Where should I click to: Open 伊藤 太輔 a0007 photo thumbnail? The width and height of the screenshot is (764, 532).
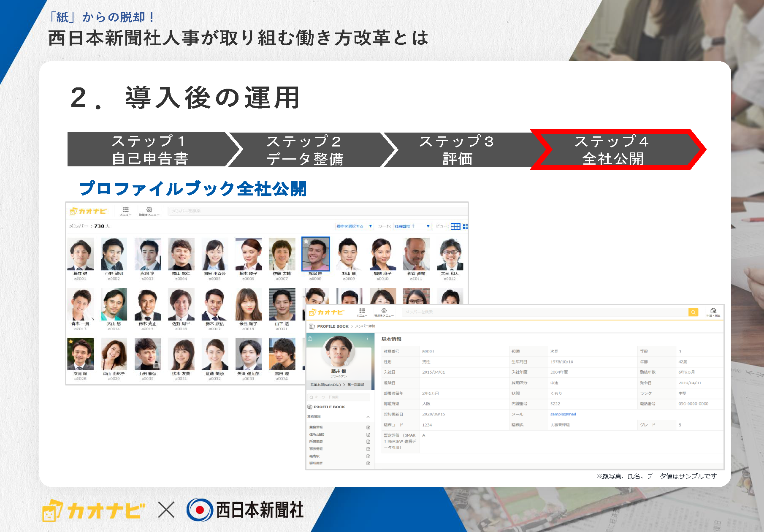click(282, 254)
